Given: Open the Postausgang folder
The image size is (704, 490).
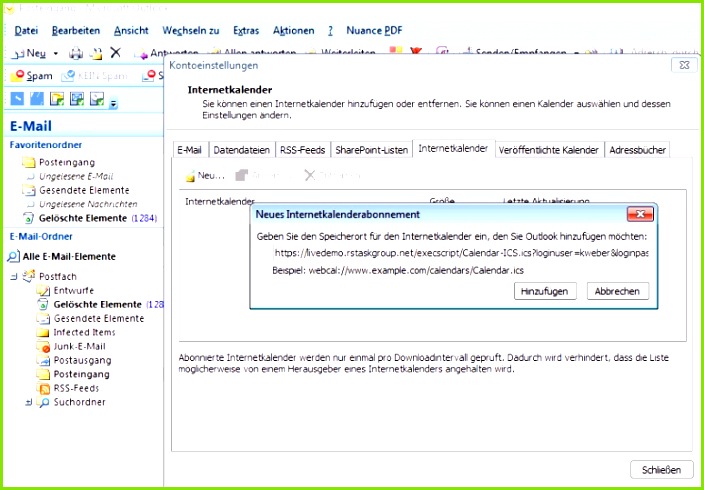Looking at the screenshot, I should pos(83,360).
